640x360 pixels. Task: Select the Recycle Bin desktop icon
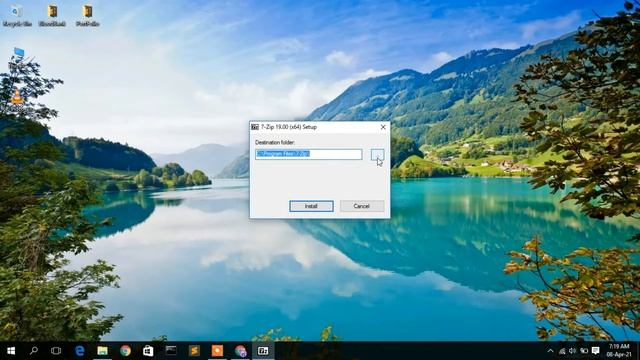pos(17,16)
